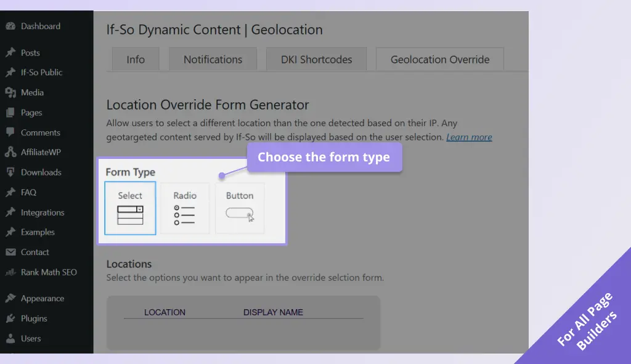Follow the Learn more link
This screenshot has height=364, width=631.
coord(469,137)
